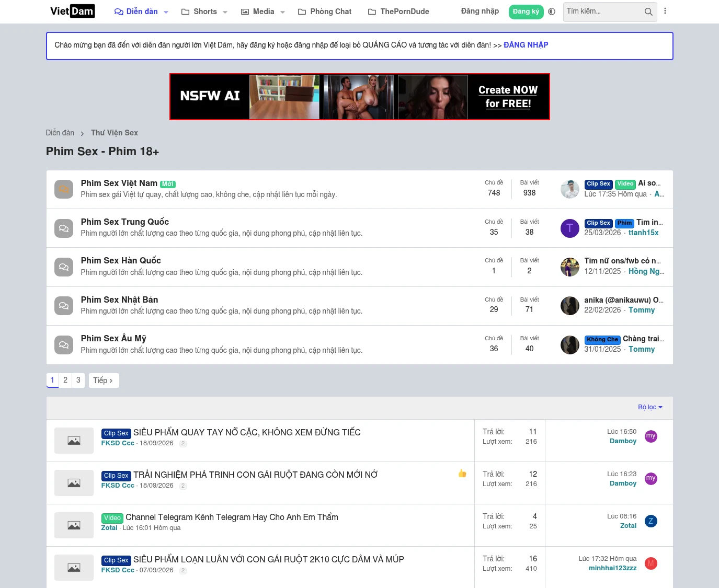Viewport: 719px width, 588px height.
Task: Open Damboy's avatar at Lúc 16:50
Action: click(650, 436)
